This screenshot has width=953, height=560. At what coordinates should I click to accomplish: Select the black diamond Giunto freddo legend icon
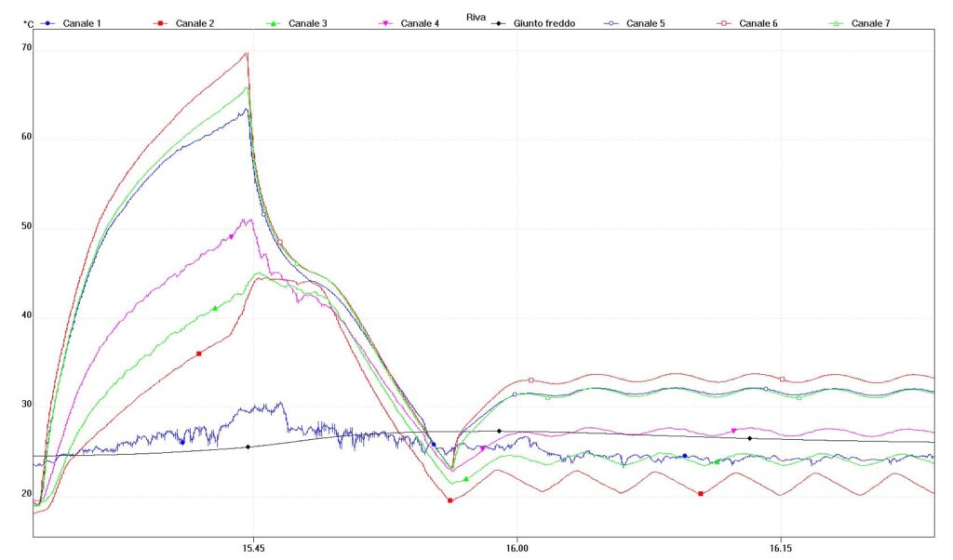(x=499, y=22)
